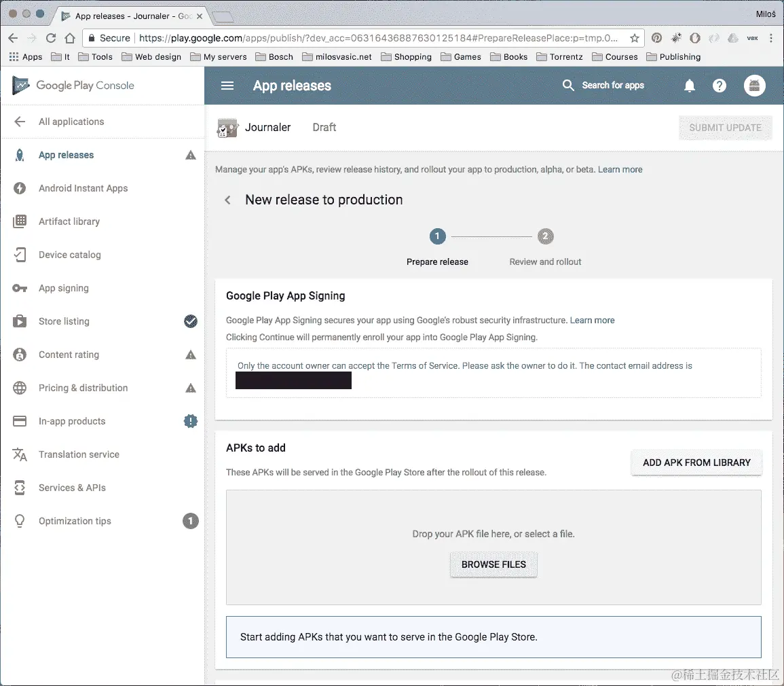Open App signing sidebar item
Screen dimensions: 784x686
pyautogui.click(x=102, y=288)
